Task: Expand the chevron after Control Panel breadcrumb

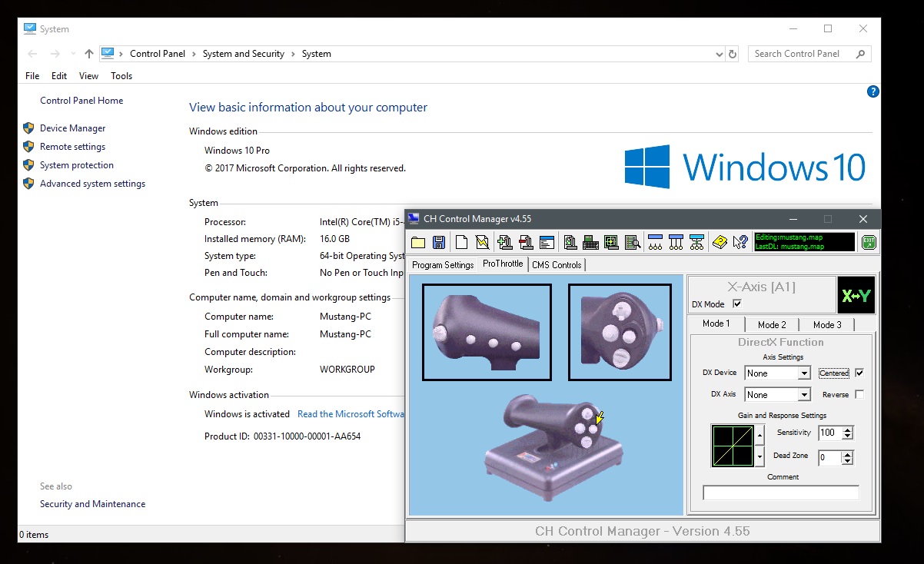Action: 194,54
